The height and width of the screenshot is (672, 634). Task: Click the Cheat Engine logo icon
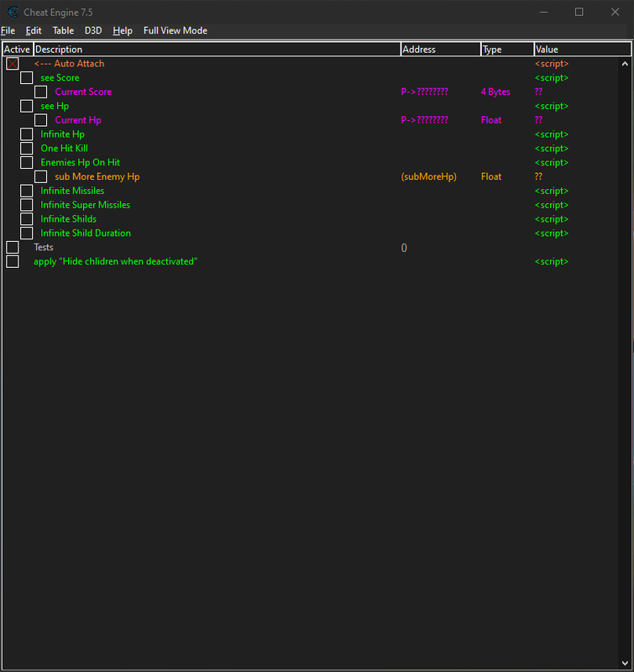pyautogui.click(x=13, y=12)
